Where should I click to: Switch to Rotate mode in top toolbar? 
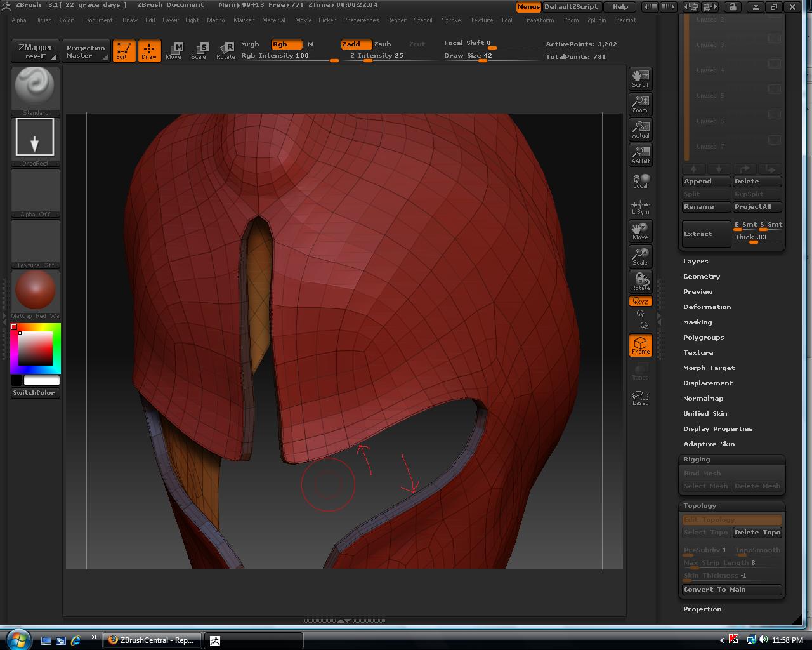(x=225, y=51)
